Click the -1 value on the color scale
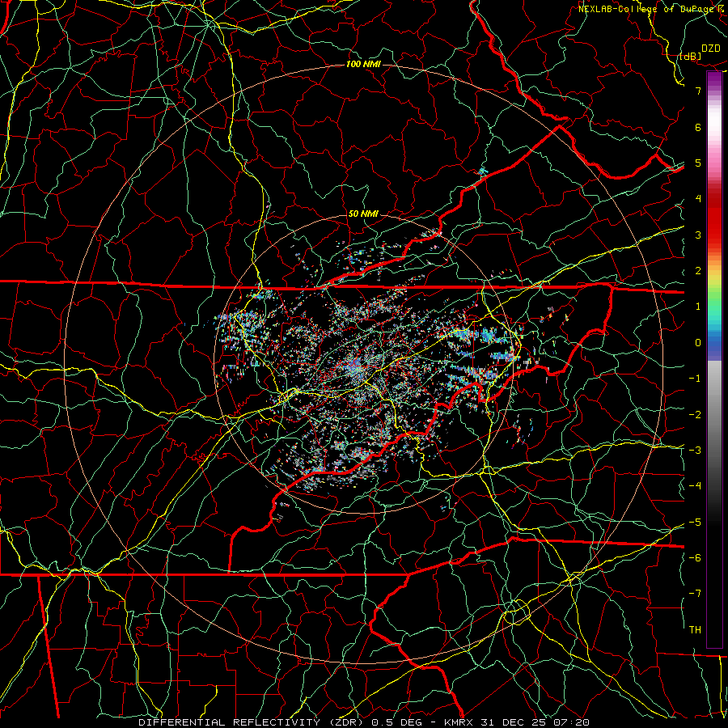The width and height of the screenshot is (728, 728). click(695, 379)
